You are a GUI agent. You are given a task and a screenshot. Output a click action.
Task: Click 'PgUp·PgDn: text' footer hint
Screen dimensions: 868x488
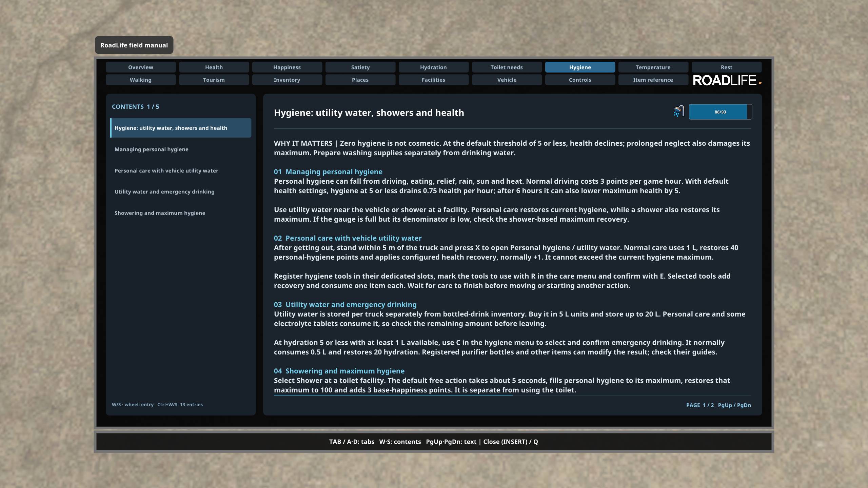pyautogui.click(x=451, y=442)
